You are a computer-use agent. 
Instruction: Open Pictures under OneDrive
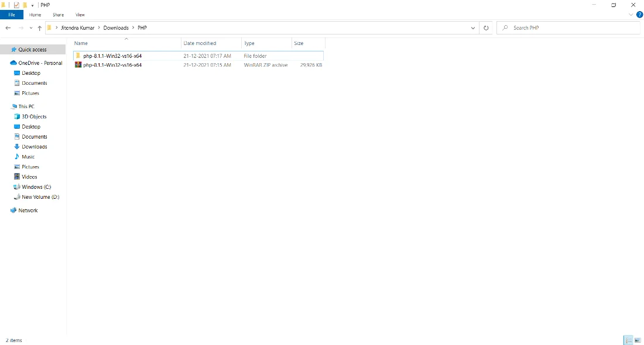pos(30,93)
